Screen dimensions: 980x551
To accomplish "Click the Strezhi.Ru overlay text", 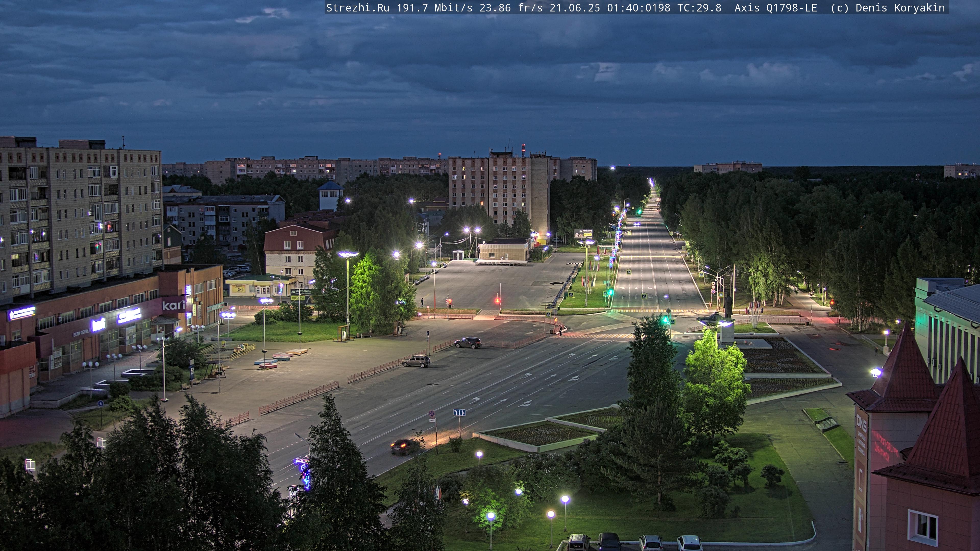I will click(358, 8).
